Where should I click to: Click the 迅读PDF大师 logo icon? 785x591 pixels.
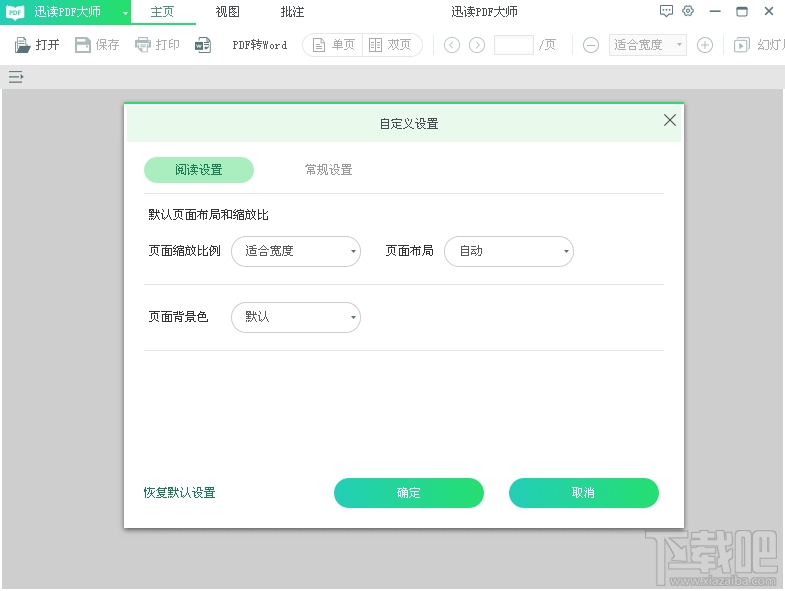coord(15,12)
